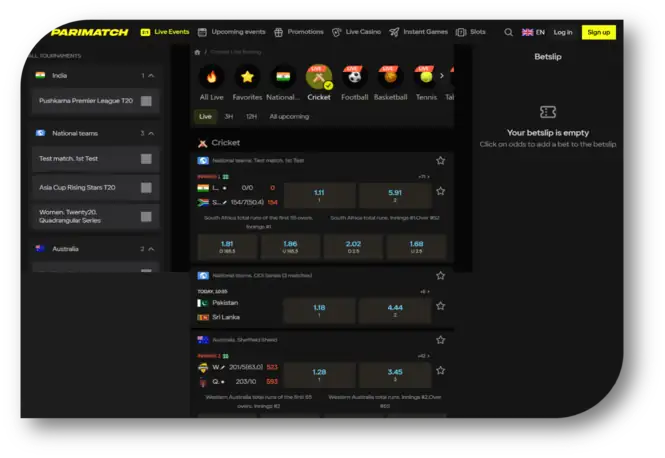Click the Betslip panel heading

[x=548, y=57]
